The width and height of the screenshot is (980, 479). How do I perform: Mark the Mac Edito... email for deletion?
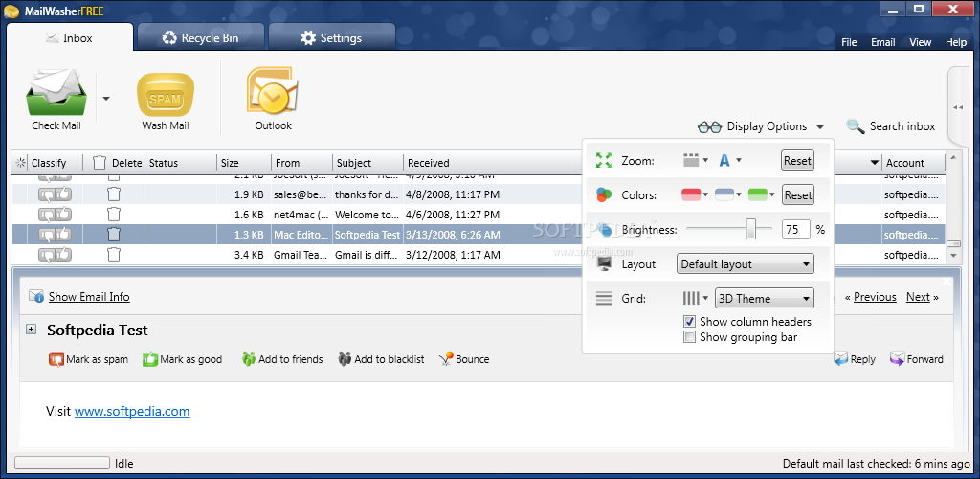pos(113,235)
